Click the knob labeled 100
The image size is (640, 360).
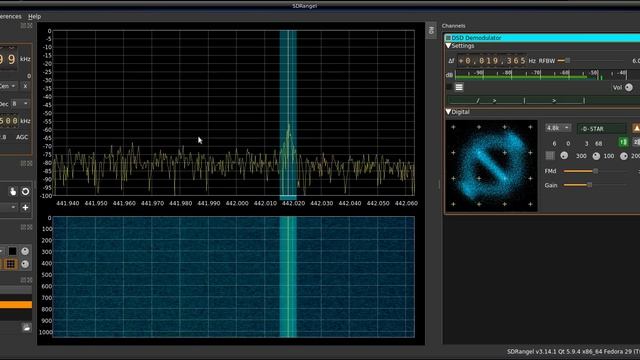(x=596, y=156)
